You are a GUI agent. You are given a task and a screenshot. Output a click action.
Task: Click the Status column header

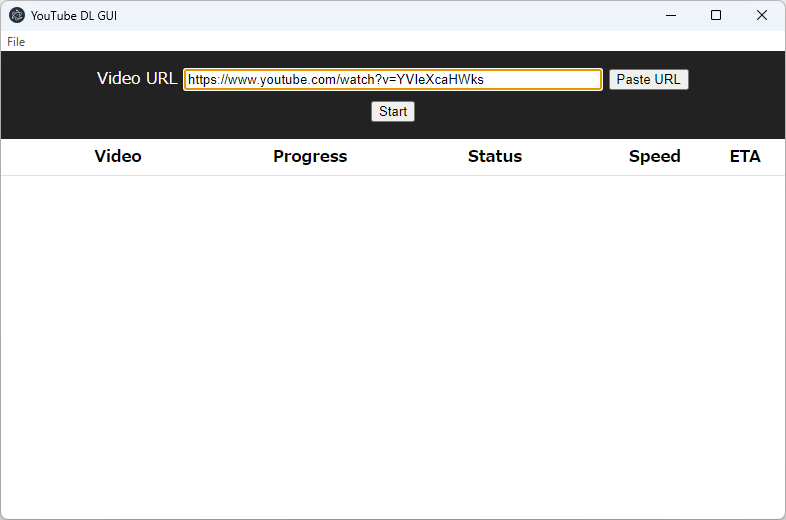[495, 156]
